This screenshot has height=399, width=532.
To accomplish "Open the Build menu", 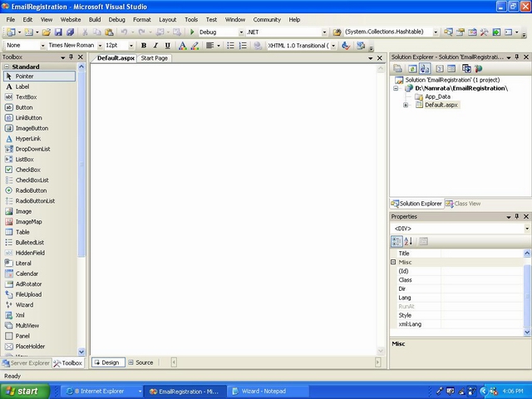I will (95, 20).
